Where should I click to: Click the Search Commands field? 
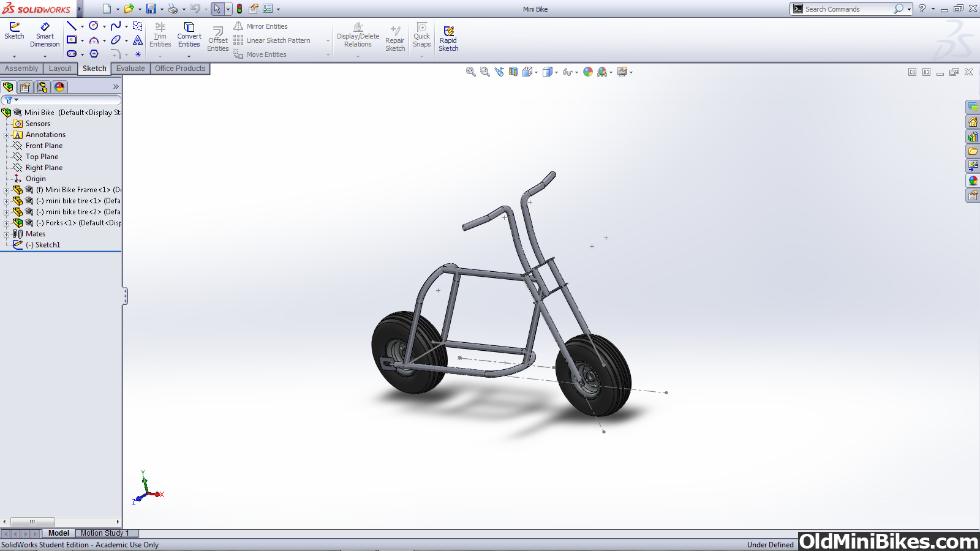coord(848,9)
